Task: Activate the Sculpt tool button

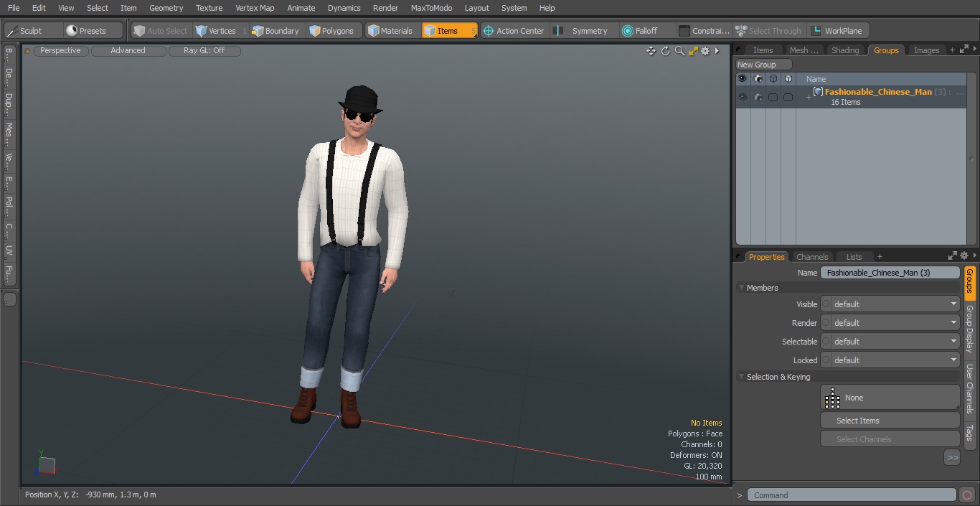Action: click(32, 31)
